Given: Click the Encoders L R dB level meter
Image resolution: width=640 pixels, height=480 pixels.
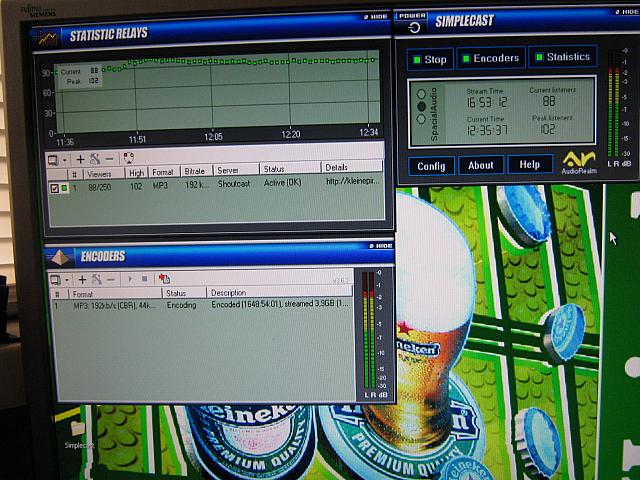Looking at the screenshot, I should 375,333.
